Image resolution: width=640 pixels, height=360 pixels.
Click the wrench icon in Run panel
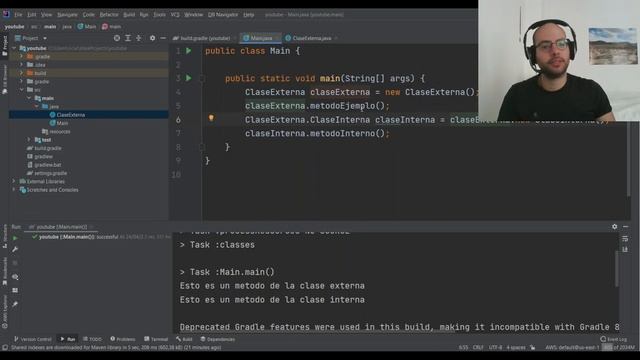15,249
